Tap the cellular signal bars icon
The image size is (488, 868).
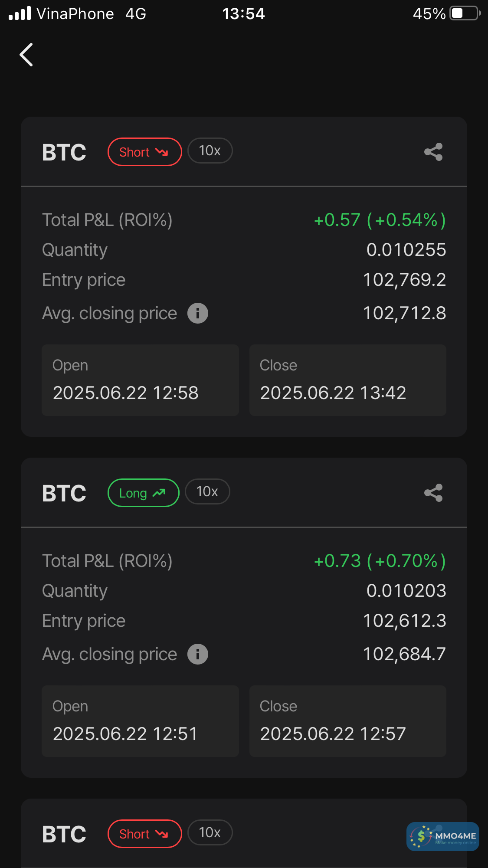click(x=20, y=13)
